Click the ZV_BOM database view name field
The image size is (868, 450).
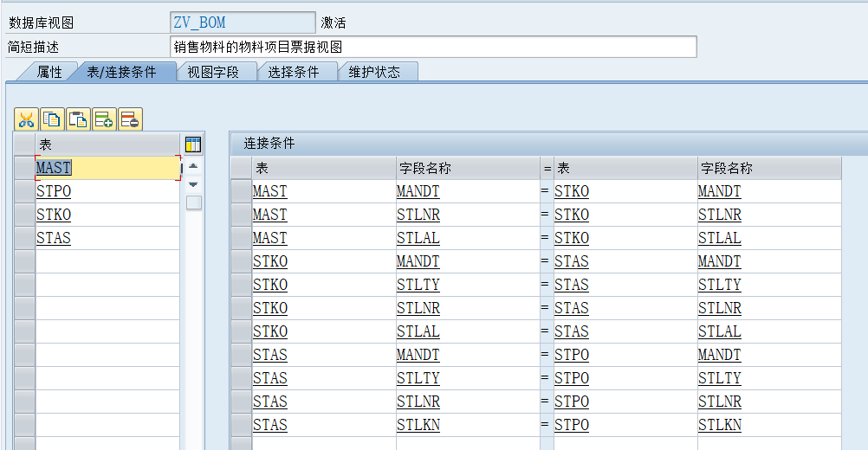pyautogui.click(x=243, y=22)
